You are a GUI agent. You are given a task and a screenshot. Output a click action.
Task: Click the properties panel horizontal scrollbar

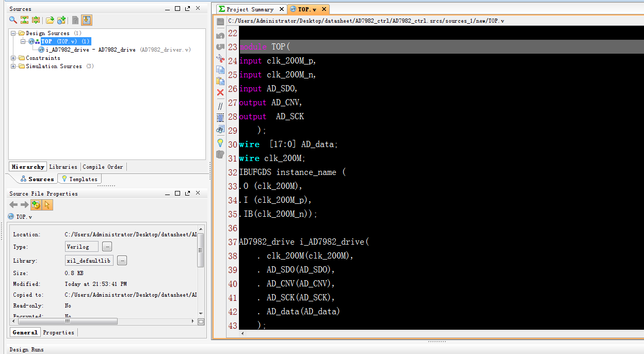click(67, 321)
